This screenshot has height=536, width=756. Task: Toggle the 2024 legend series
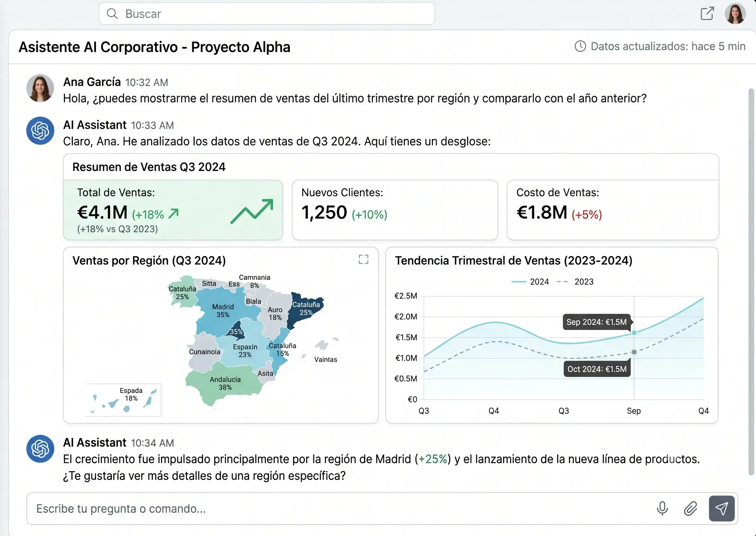[530, 282]
